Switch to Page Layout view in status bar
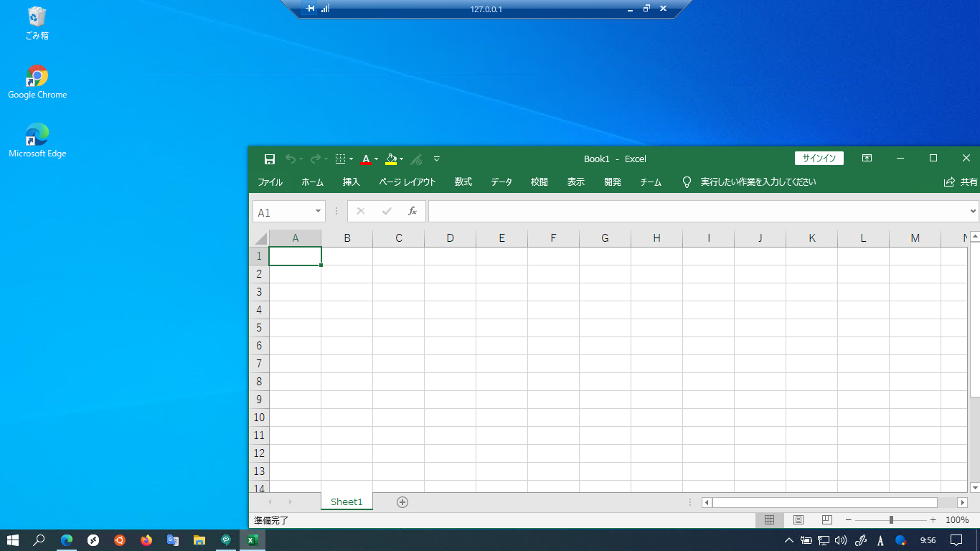Viewport: 980px width, 551px height. (x=798, y=520)
